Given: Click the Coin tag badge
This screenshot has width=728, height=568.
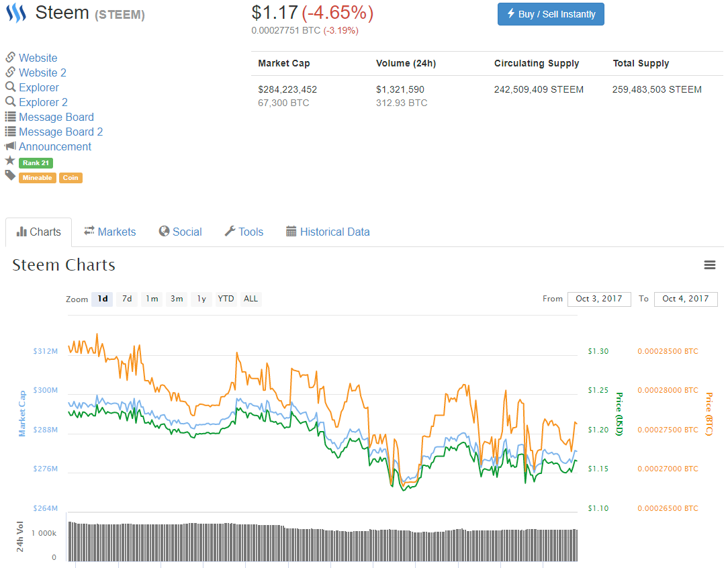Looking at the screenshot, I should [x=71, y=178].
